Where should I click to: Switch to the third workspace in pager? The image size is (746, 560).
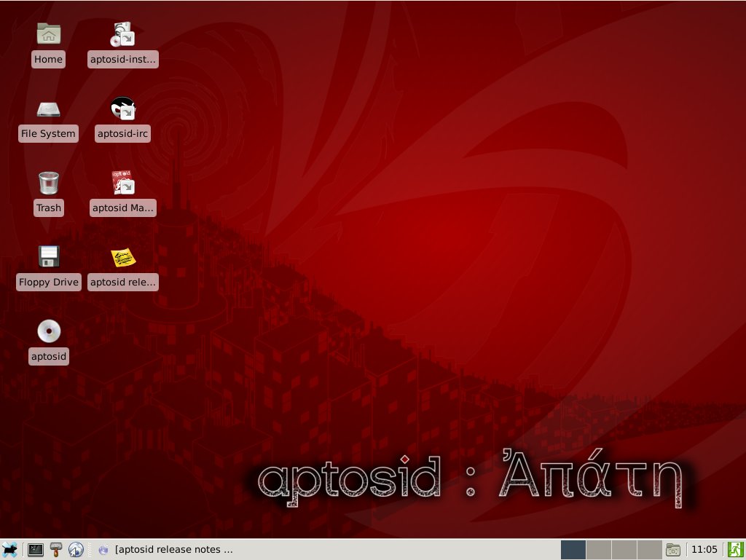coord(624,550)
